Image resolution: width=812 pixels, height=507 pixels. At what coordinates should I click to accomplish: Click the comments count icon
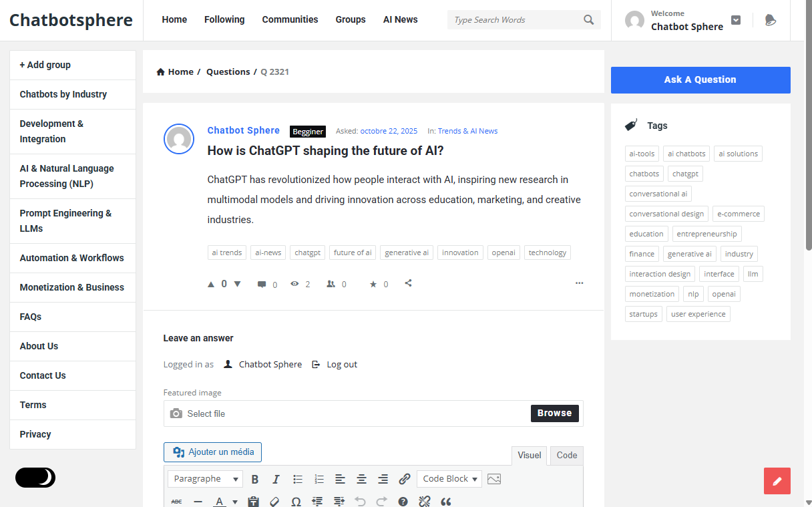click(x=262, y=284)
